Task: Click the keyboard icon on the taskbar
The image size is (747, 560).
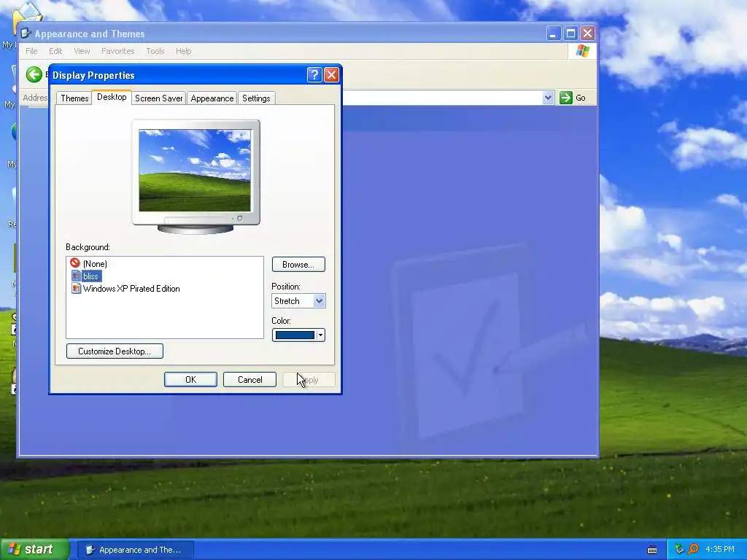Action: pyautogui.click(x=652, y=550)
